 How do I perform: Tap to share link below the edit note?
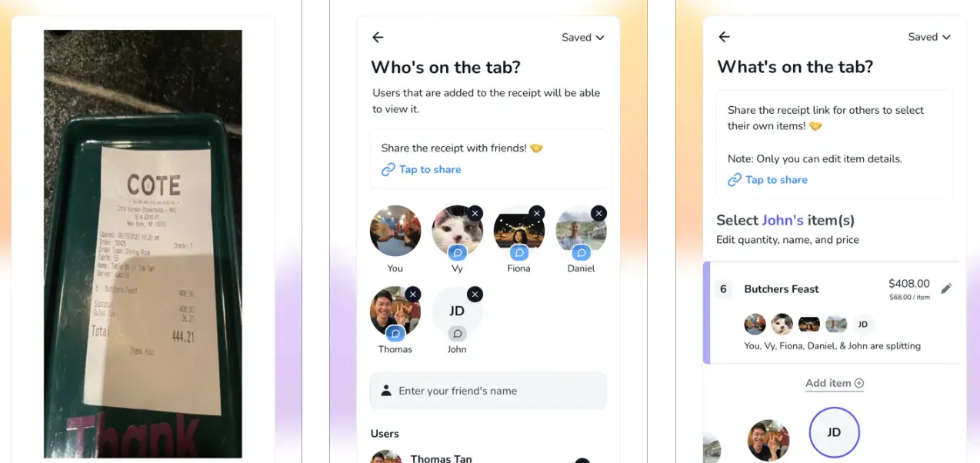pos(768,180)
